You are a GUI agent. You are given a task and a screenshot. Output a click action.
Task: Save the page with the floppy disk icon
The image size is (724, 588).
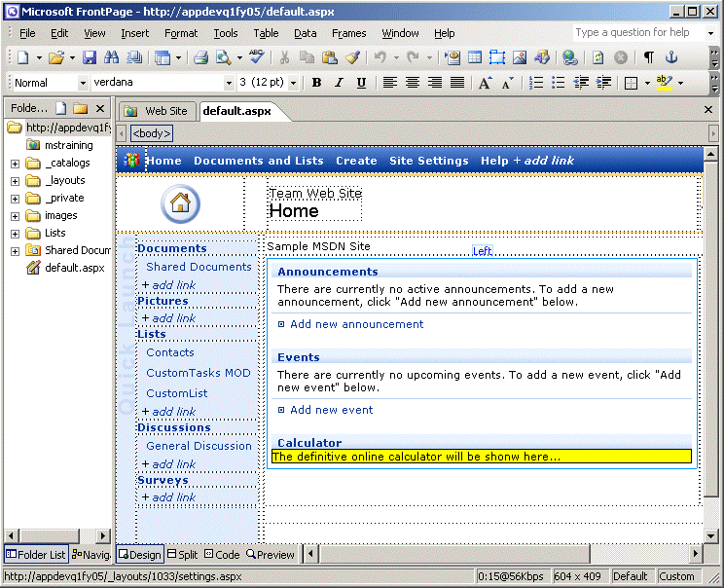click(x=90, y=57)
